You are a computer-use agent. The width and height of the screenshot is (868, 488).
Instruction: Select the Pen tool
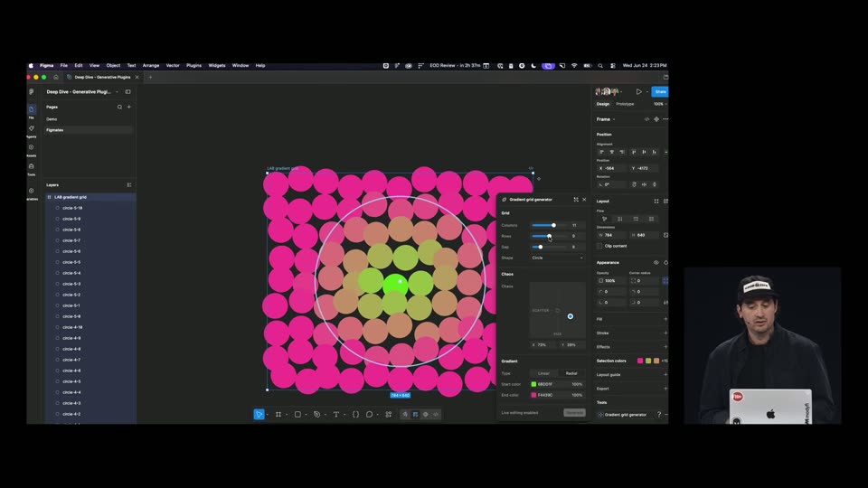316,415
